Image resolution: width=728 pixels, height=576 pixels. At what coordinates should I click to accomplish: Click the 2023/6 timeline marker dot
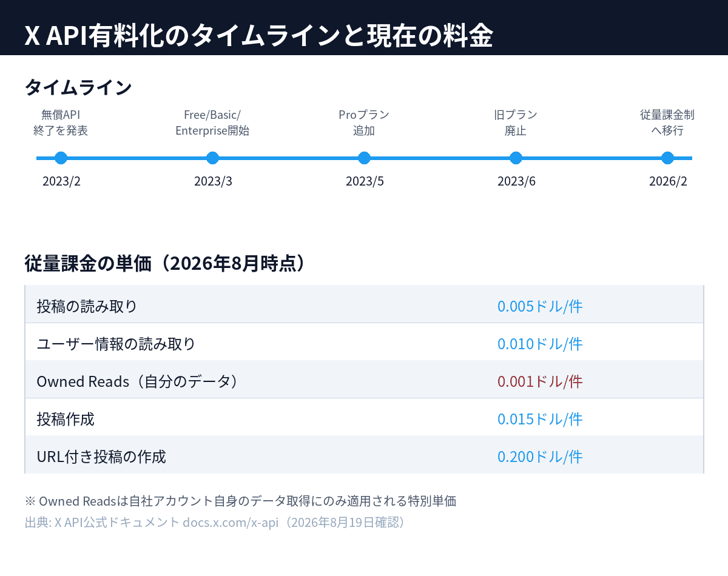pyautogui.click(x=516, y=158)
